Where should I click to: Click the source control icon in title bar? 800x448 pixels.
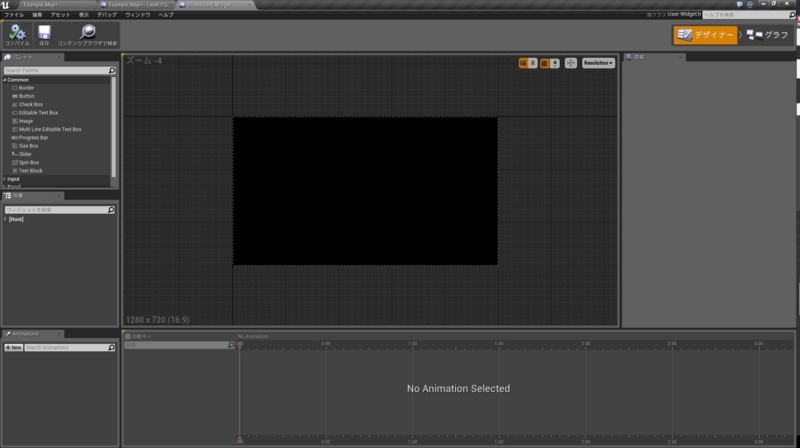749,4
